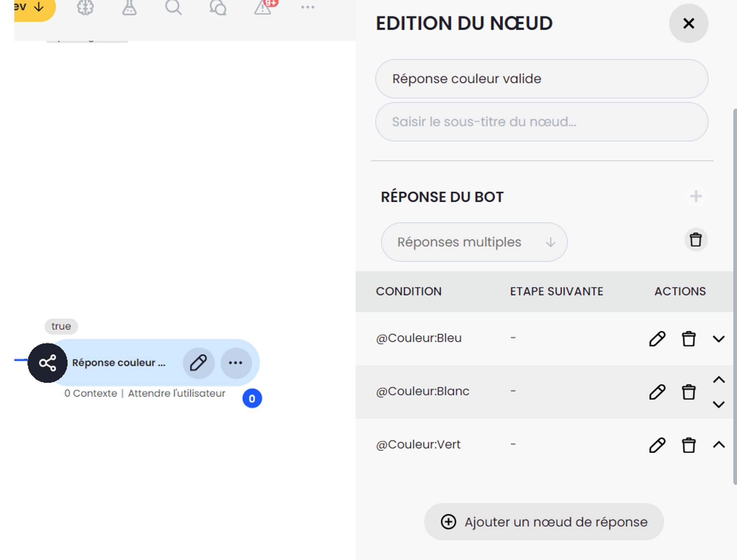Delete the @Couleur:Blanc response row
Image resolution: width=737 pixels, height=560 pixels.
coord(688,392)
